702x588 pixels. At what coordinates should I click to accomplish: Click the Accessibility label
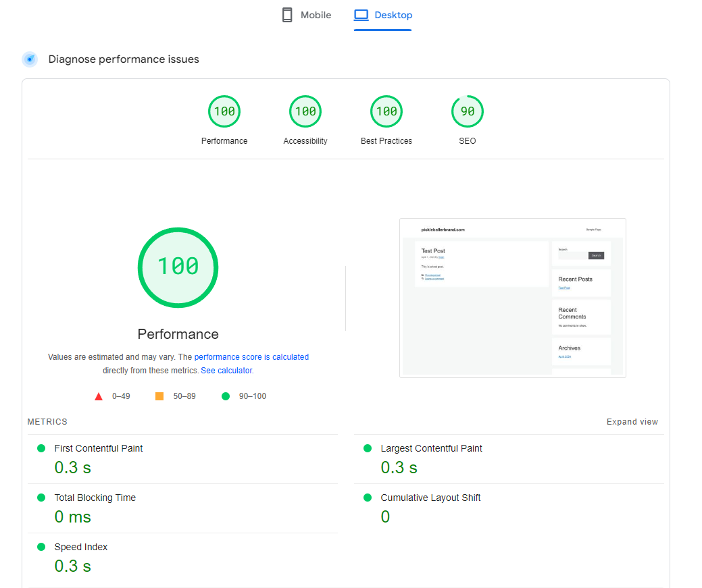tap(305, 141)
